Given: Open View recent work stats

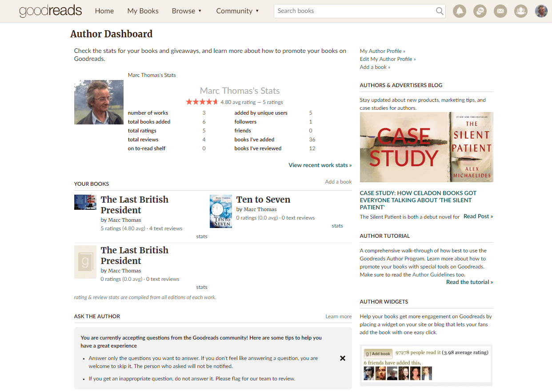Looking at the screenshot, I should tap(320, 165).
